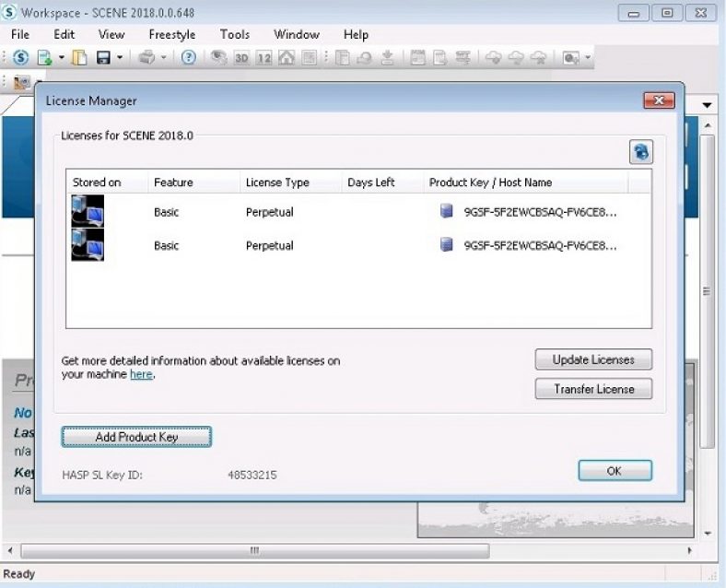Open the Freestyle menu
This screenshot has width=726, height=588.
pos(173,34)
